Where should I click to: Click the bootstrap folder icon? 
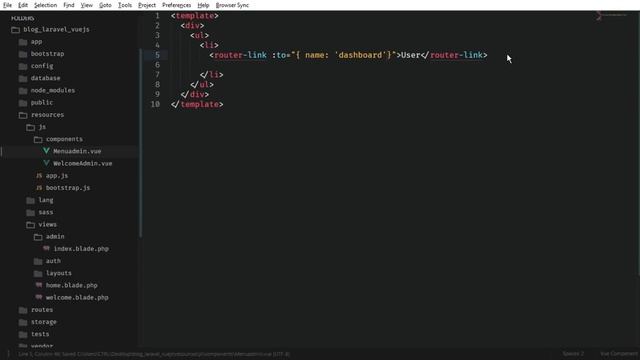pyautogui.click(x=23, y=54)
